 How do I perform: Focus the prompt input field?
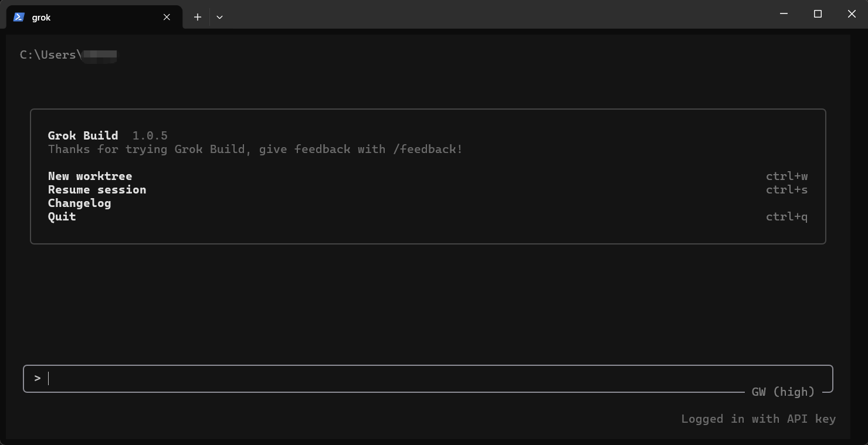[x=428, y=378]
